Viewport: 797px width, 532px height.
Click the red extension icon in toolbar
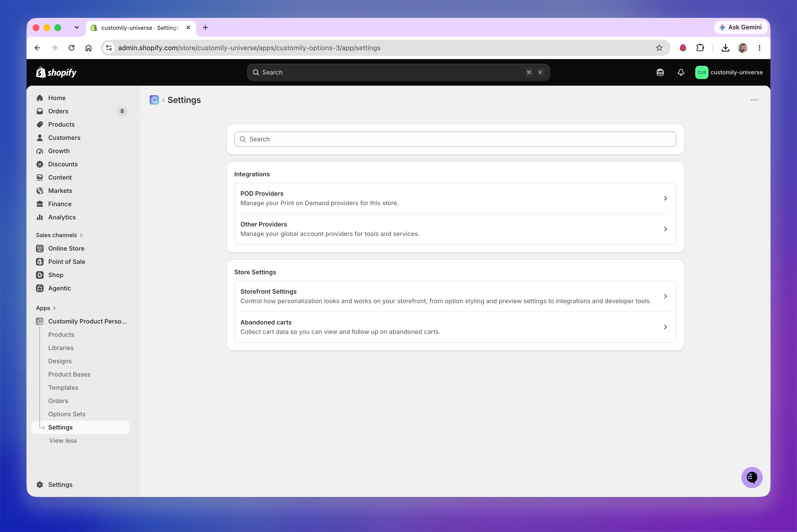coord(683,48)
